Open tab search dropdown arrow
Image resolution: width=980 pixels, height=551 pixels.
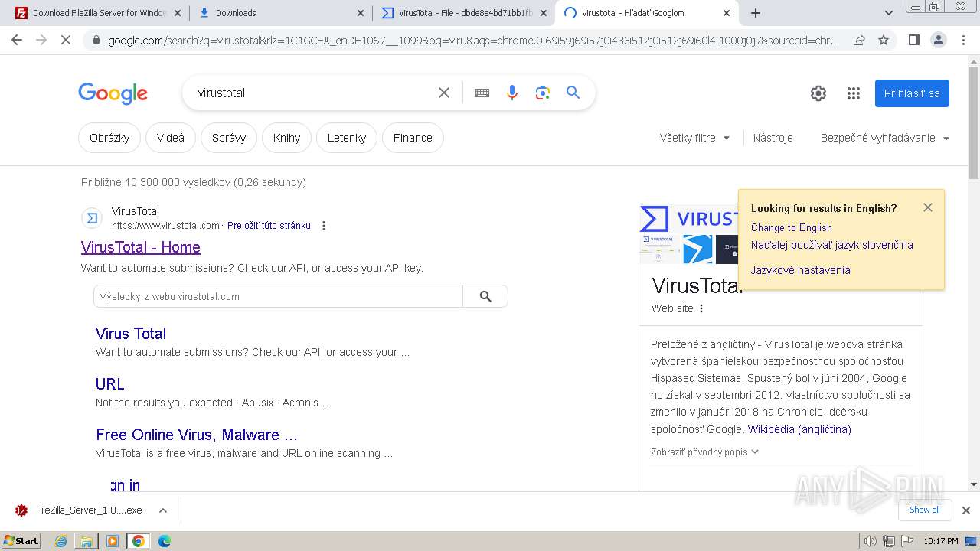(x=889, y=13)
